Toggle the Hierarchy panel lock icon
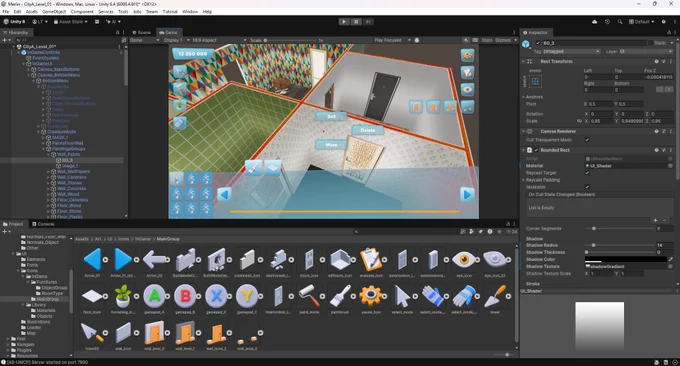Screen dimensions: 680x366 pos(117,32)
